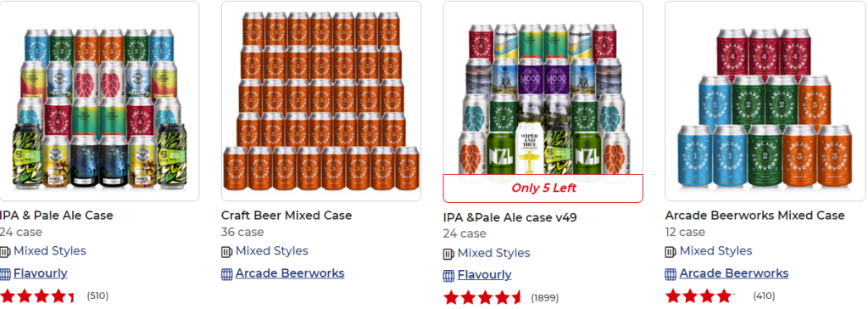Open Arcade Beerworks link under Craft Beer Mixed Case

290,273
